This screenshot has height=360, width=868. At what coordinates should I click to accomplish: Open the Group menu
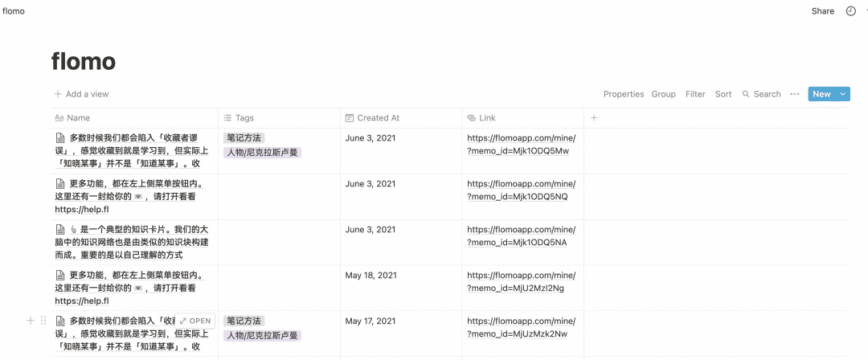(663, 94)
